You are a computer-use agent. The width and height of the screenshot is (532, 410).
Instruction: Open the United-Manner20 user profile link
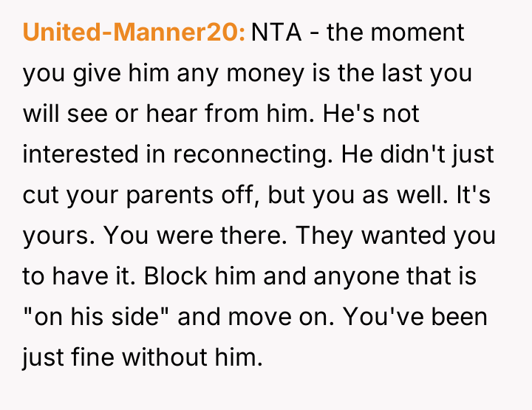pos(133,33)
